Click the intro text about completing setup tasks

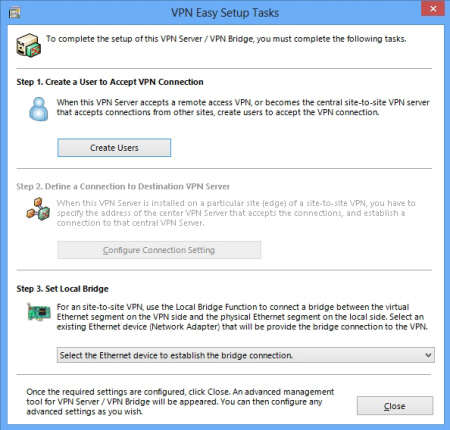point(226,39)
